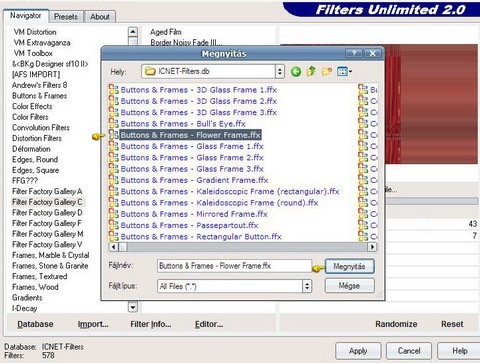Switch to the About tab

coord(100,17)
